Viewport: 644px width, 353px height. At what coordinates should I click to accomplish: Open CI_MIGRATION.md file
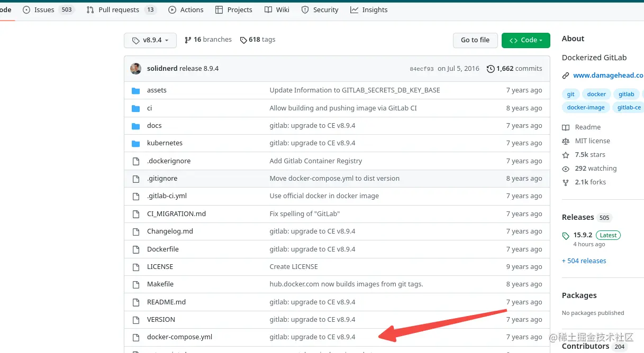[176, 214]
